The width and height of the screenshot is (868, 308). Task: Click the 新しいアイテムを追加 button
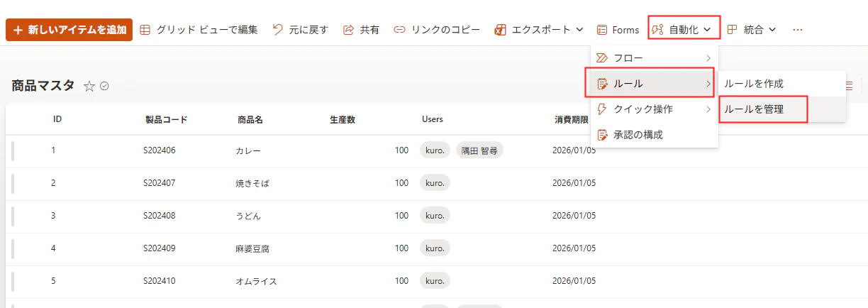pyautogui.click(x=69, y=30)
